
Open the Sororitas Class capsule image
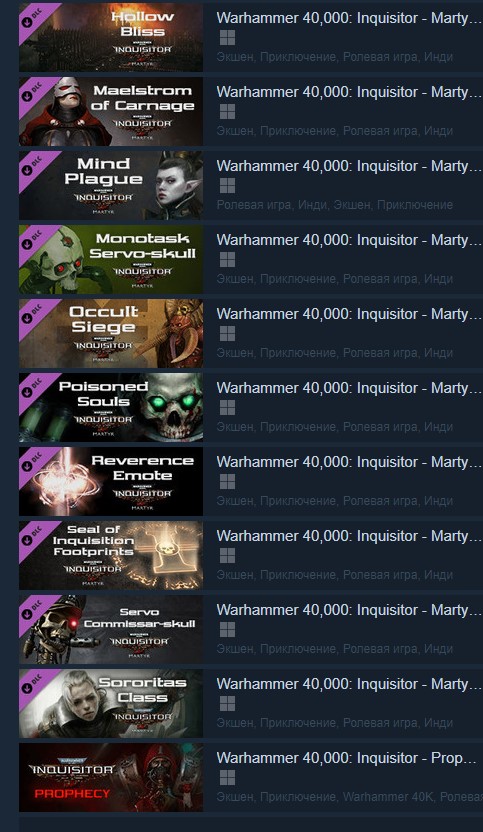(111, 704)
